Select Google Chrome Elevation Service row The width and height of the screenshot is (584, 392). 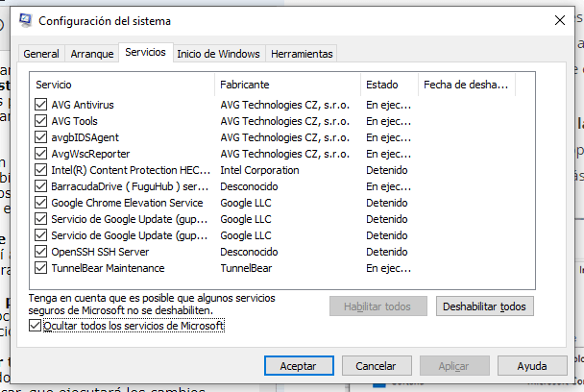[127, 203]
